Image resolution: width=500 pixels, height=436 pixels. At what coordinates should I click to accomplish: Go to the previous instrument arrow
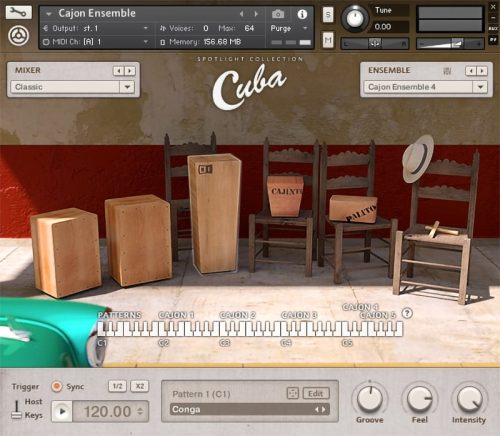(x=241, y=14)
